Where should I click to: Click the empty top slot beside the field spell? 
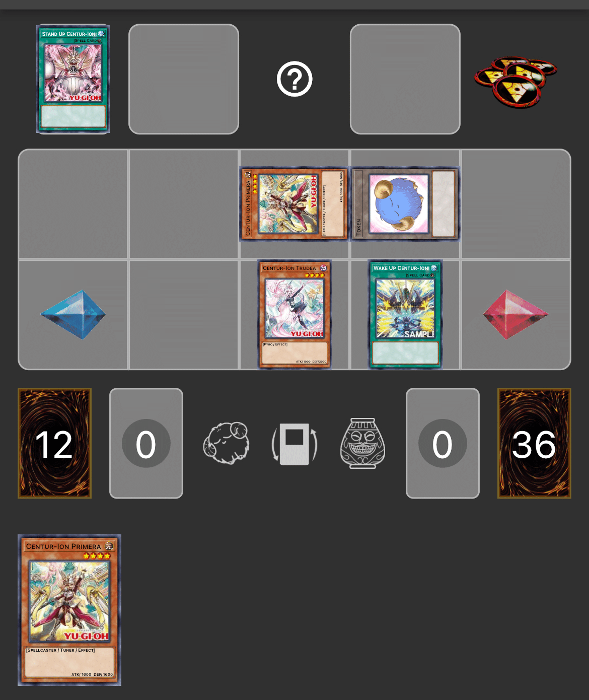pyautogui.click(x=184, y=79)
